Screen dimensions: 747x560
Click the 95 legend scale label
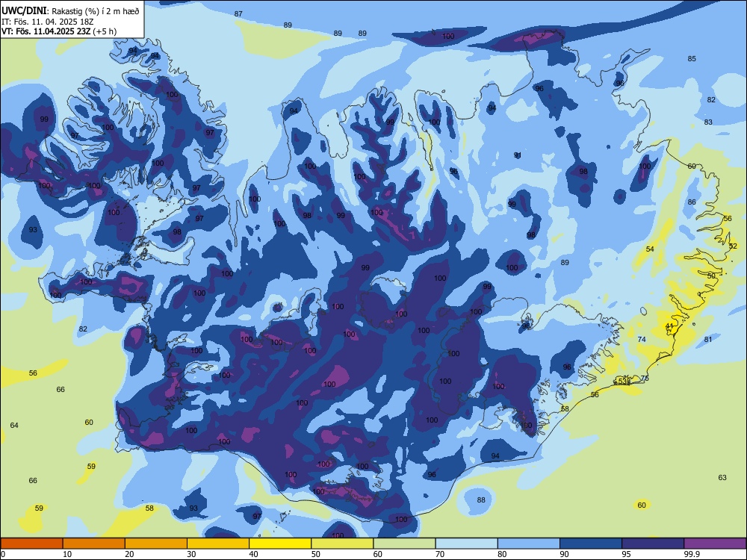click(x=626, y=554)
